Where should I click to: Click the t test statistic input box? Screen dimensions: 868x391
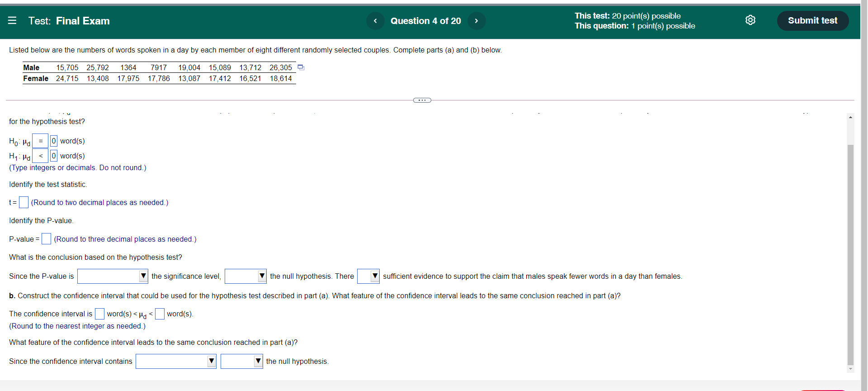coord(24,202)
